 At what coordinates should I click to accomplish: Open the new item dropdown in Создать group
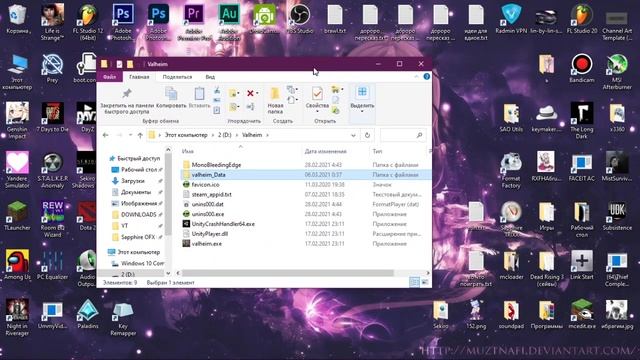click(x=292, y=89)
